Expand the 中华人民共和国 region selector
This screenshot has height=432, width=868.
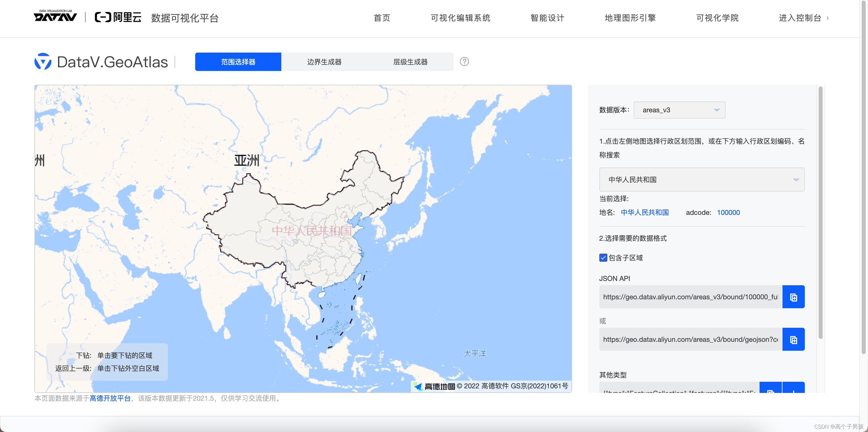pos(702,180)
